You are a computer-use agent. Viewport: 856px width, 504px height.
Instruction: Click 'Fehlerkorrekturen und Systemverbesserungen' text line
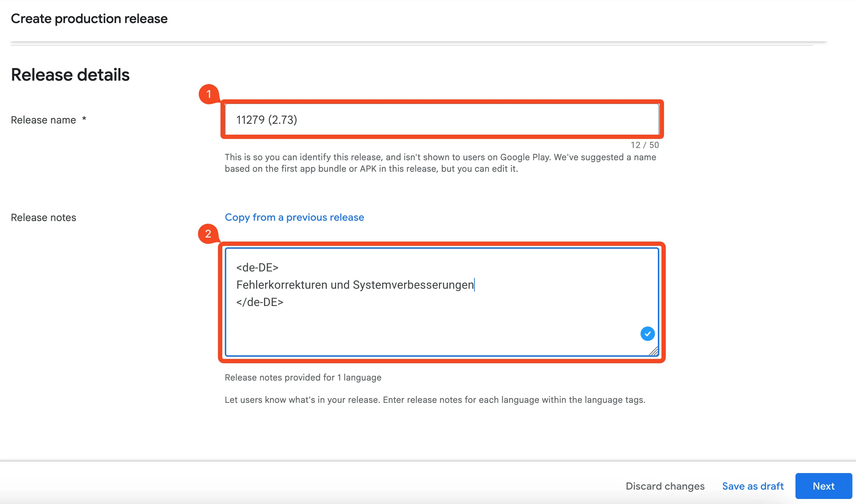pyautogui.click(x=355, y=285)
